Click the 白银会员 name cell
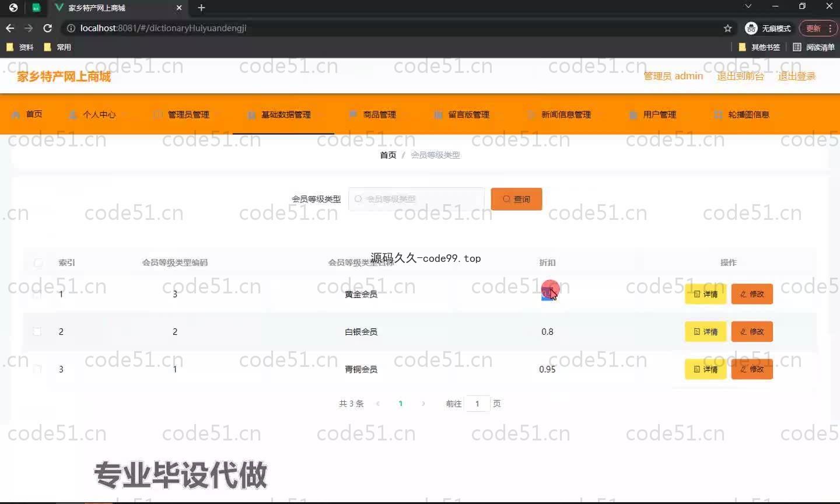Image resolution: width=840 pixels, height=504 pixels. point(361,331)
